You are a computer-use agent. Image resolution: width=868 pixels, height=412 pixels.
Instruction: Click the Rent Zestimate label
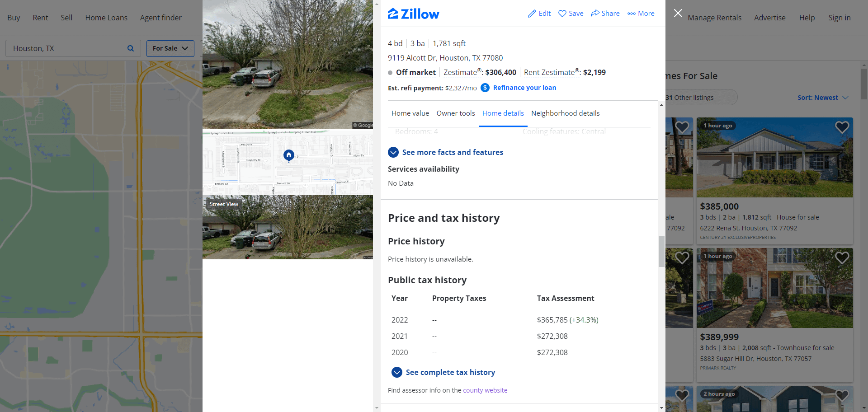pyautogui.click(x=551, y=72)
